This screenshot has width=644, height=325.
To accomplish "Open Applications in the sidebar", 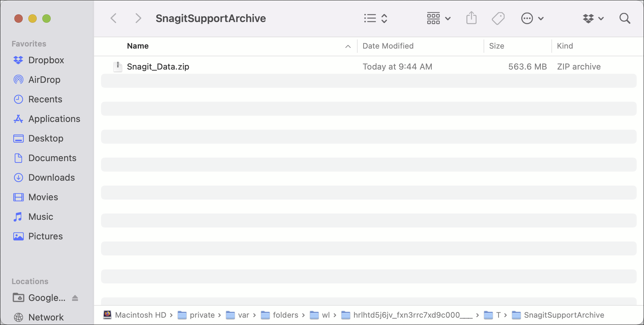I will (54, 119).
